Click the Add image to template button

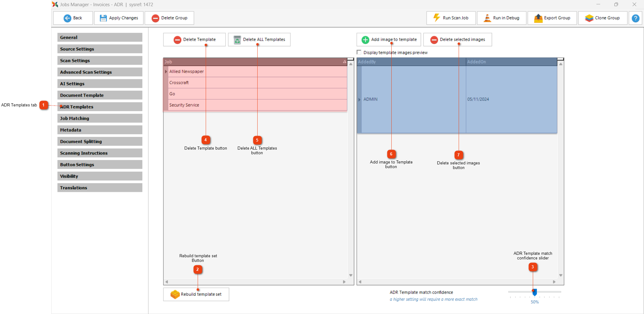(x=389, y=39)
